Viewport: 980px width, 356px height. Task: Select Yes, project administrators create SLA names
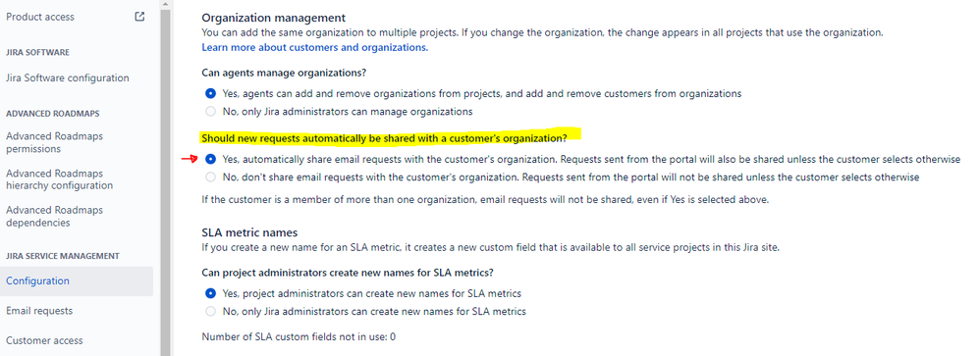tap(210, 293)
